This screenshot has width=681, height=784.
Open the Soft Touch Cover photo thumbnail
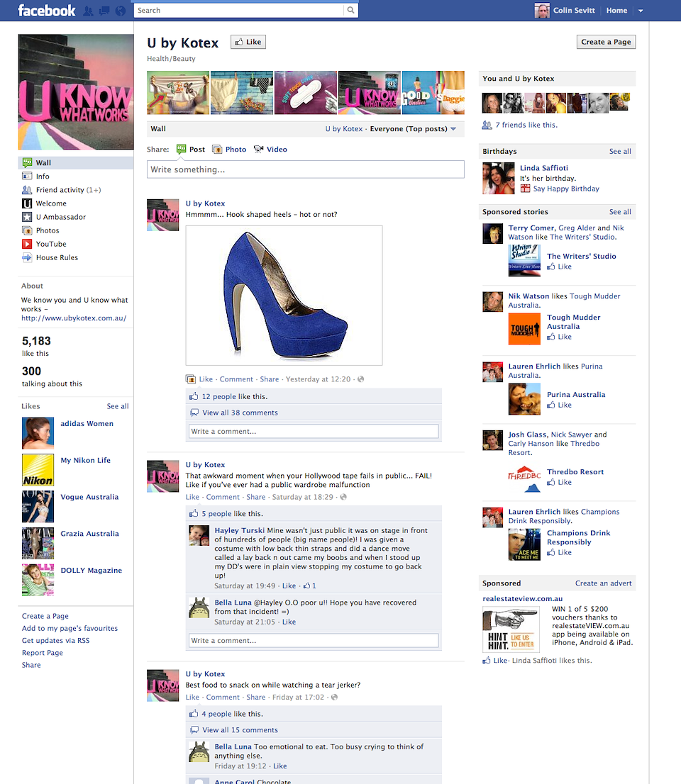click(305, 92)
